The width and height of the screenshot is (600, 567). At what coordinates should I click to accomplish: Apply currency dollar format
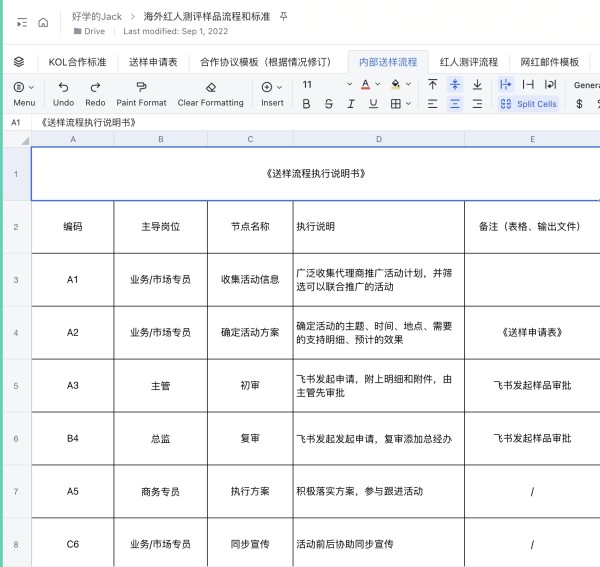click(x=579, y=104)
